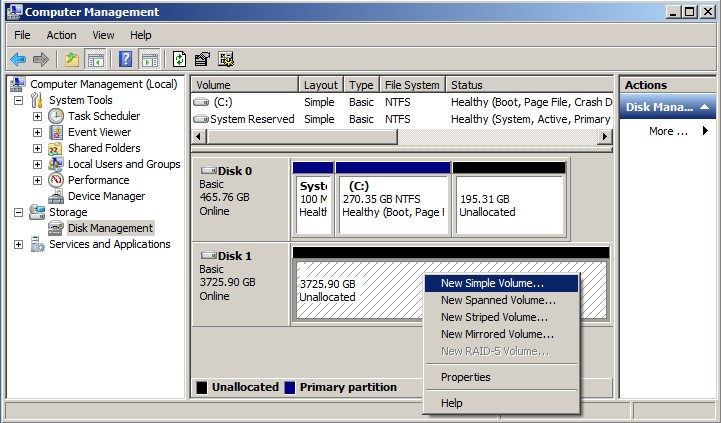The width and height of the screenshot is (721, 423).
Task: Collapse the Disk Management actions header
Action: click(x=704, y=107)
